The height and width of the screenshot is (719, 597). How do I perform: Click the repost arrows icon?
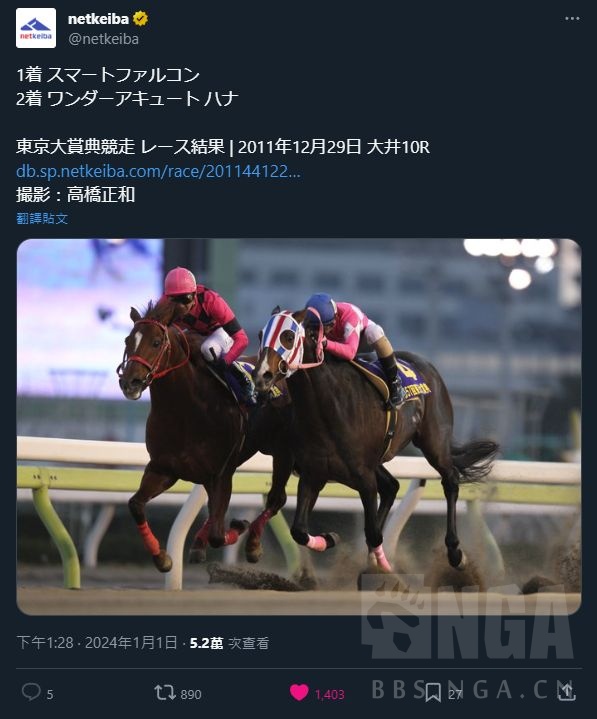click(x=164, y=692)
